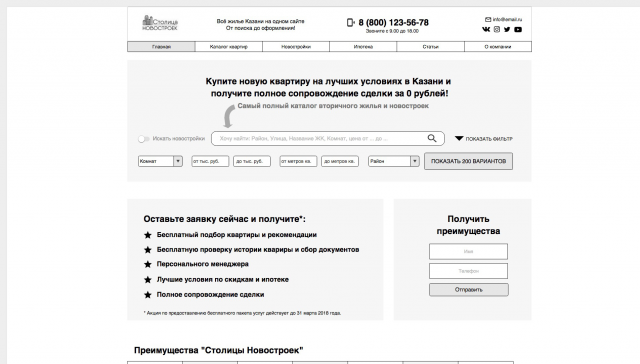The width and height of the screenshot is (640, 364).
Task: Open the Каталог квартир tab
Action: pyautogui.click(x=229, y=47)
